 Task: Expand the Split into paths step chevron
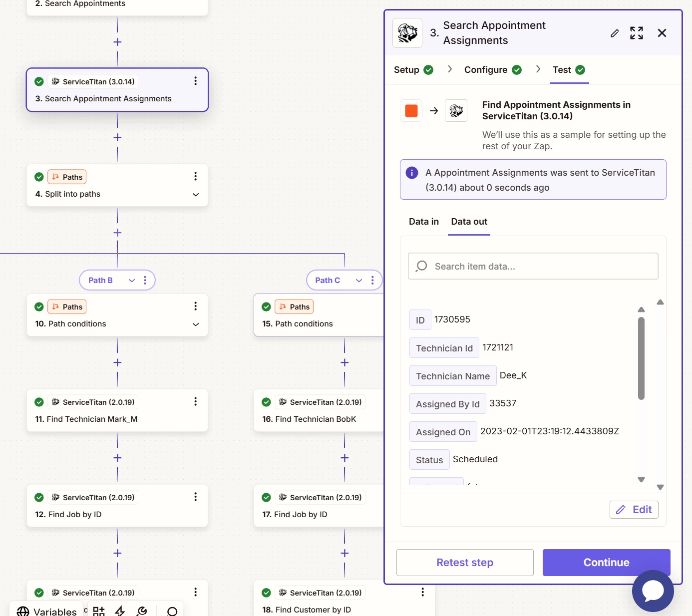pos(196,194)
